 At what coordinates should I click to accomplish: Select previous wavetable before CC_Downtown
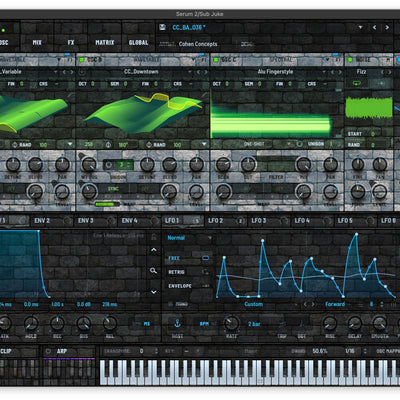(198, 72)
